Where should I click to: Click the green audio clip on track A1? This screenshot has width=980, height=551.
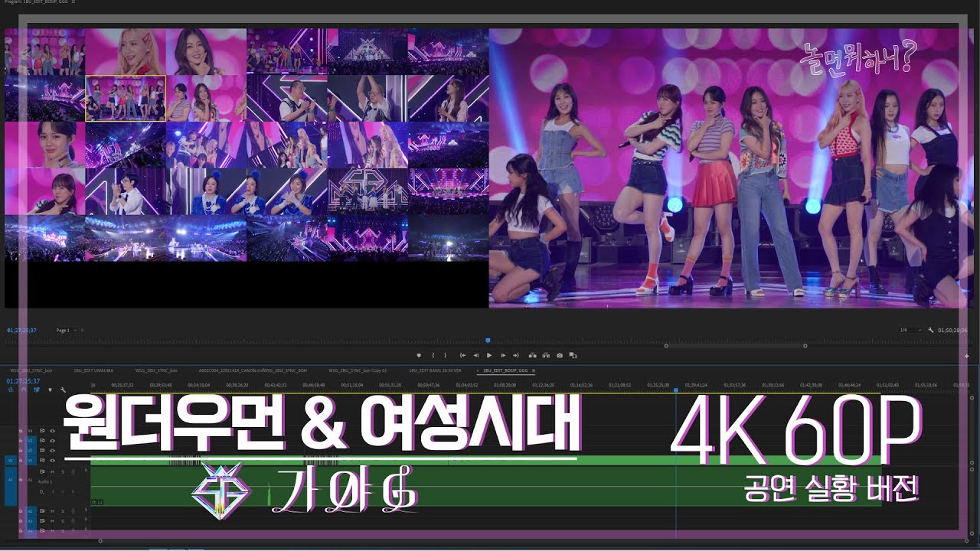486,485
